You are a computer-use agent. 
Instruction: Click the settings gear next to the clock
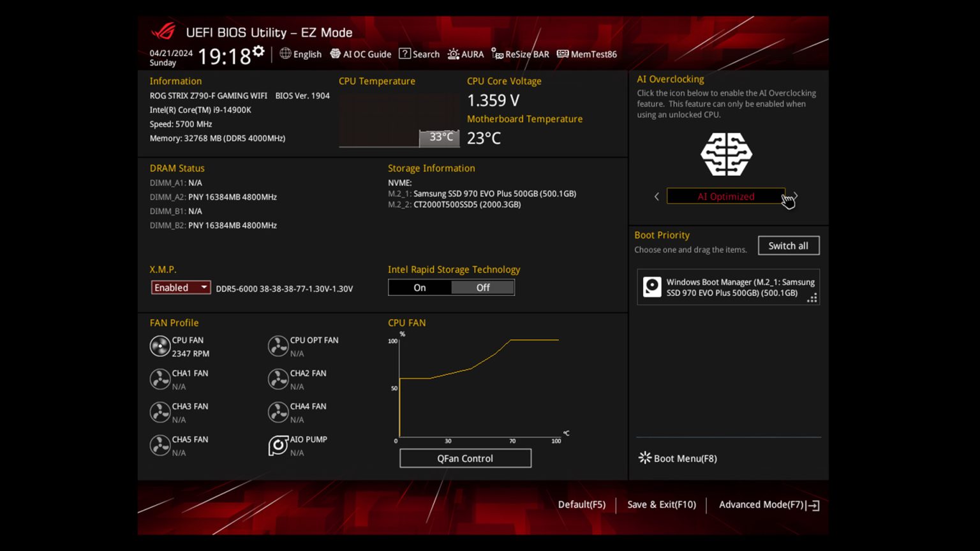pyautogui.click(x=258, y=52)
